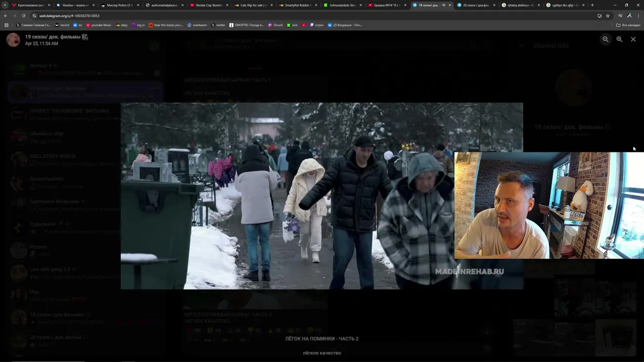Open the (2) Входящие mail bookmark
644x362 pixels.
pyautogui.click(x=345, y=25)
